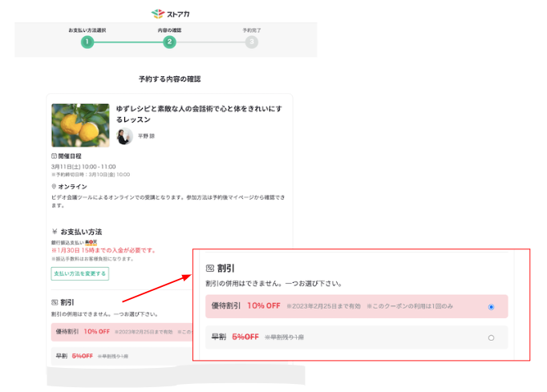Image resolution: width=547 pixels, height=392 pixels.
Task: Select the 早割 5%OFF radio button
Action: pyautogui.click(x=491, y=337)
